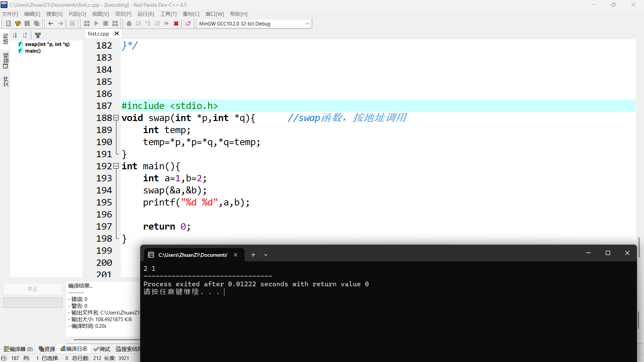Viewport: 644px width, 362px height.
Task: Click the Debug bug icon
Action: (x=129, y=23)
